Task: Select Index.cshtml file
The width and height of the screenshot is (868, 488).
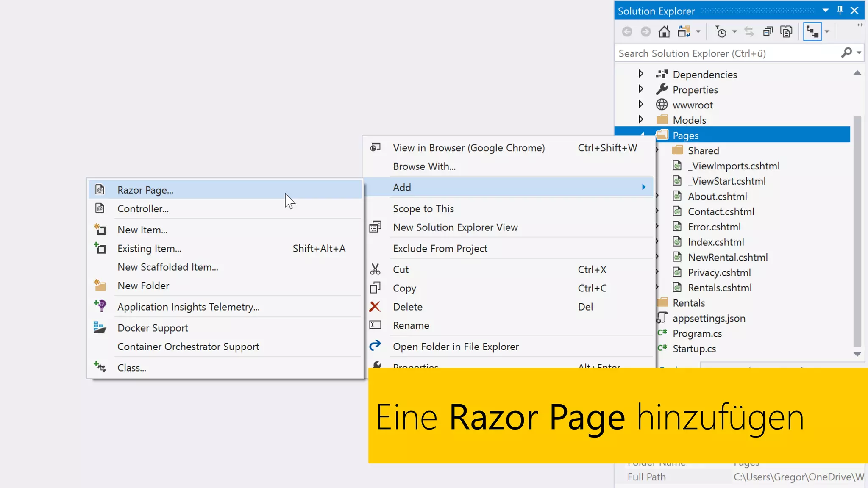Action: click(716, 242)
